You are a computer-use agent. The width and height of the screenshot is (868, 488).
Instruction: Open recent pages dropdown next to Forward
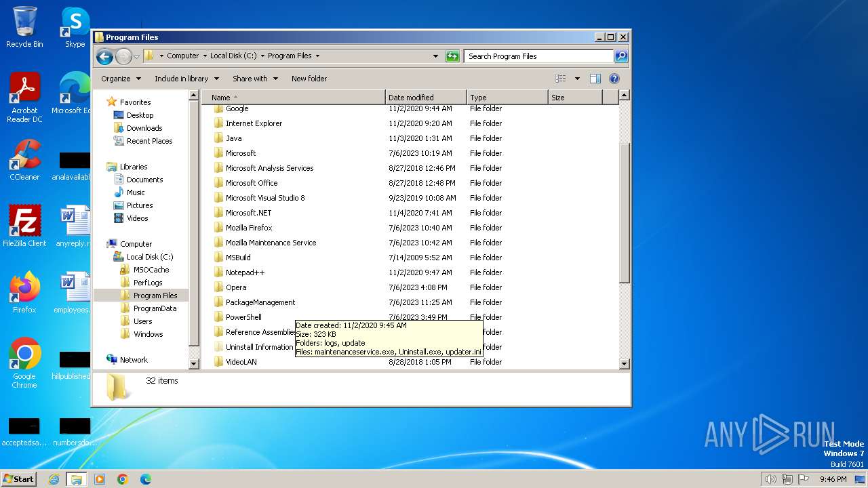(136, 56)
